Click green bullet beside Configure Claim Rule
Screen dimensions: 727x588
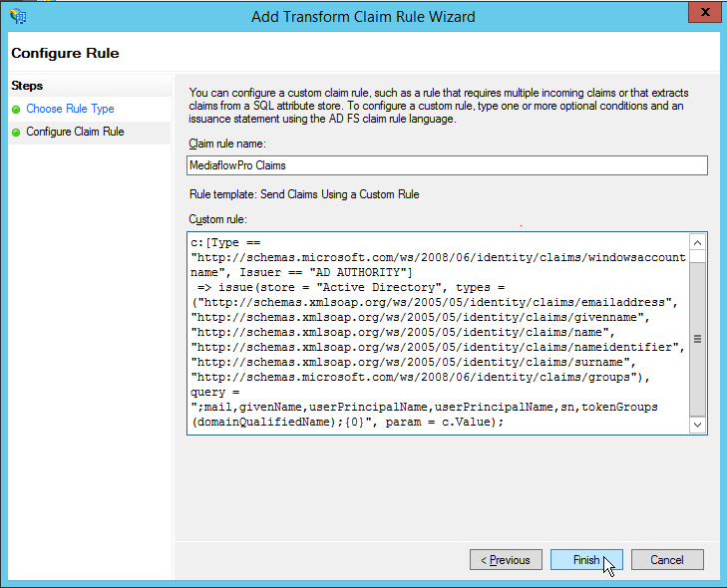(16, 132)
